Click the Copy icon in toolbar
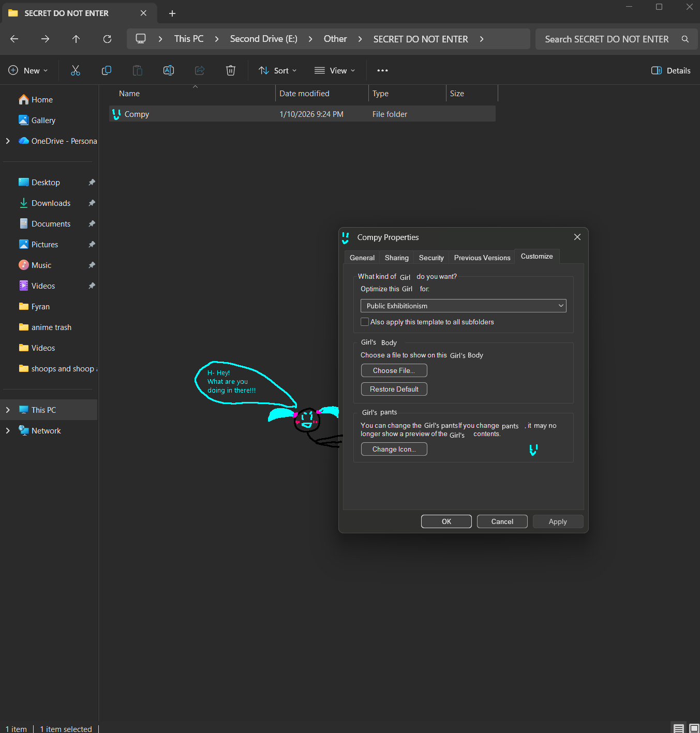This screenshot has height=733, width=700. click(107, 70)
